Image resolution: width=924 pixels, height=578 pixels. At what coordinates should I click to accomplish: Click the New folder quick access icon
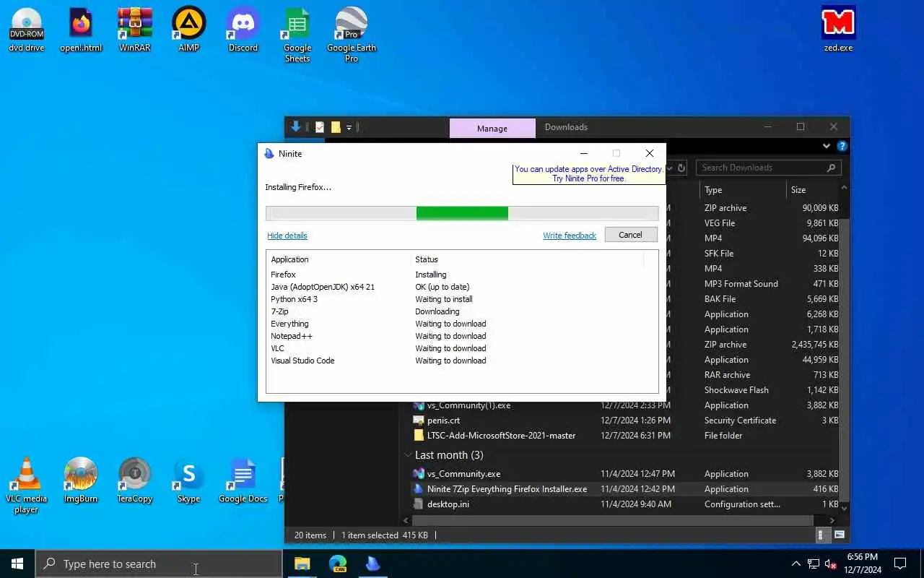[336, 127]
